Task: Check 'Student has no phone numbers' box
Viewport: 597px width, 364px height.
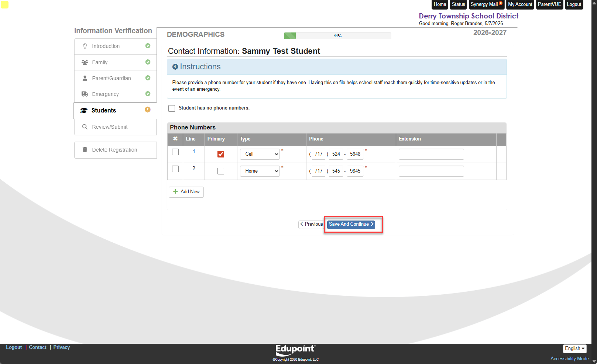Action: click(x=172, y=108)
